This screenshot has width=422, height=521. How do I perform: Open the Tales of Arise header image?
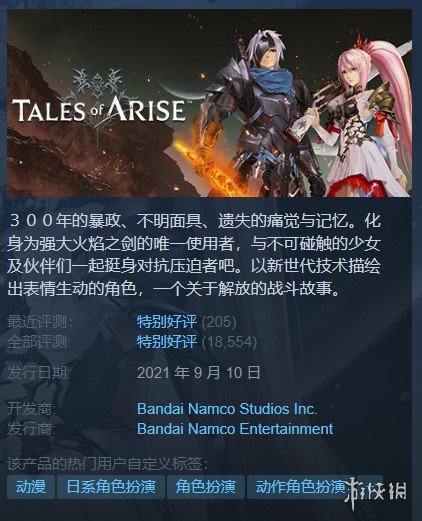(210, 103)
